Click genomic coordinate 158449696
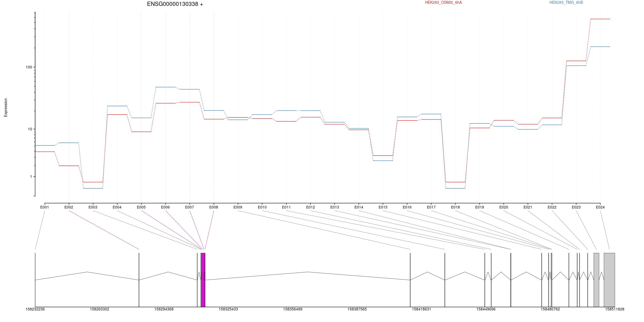This screenshot has height=322, width=644. pyautogui.click(x=486, y=309)
